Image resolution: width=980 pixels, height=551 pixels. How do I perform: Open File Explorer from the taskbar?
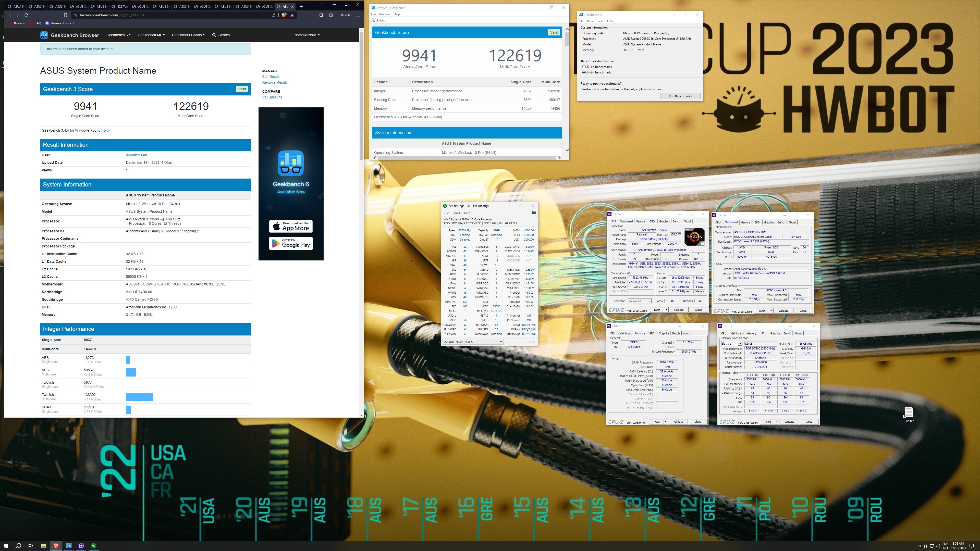43,546
